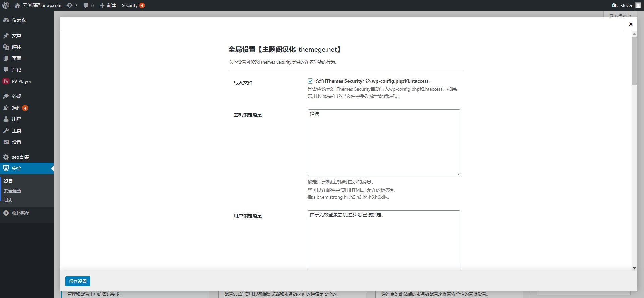Open the 媒体 media icon
Viewport: 644px width, 298px height.
point(6,47)
